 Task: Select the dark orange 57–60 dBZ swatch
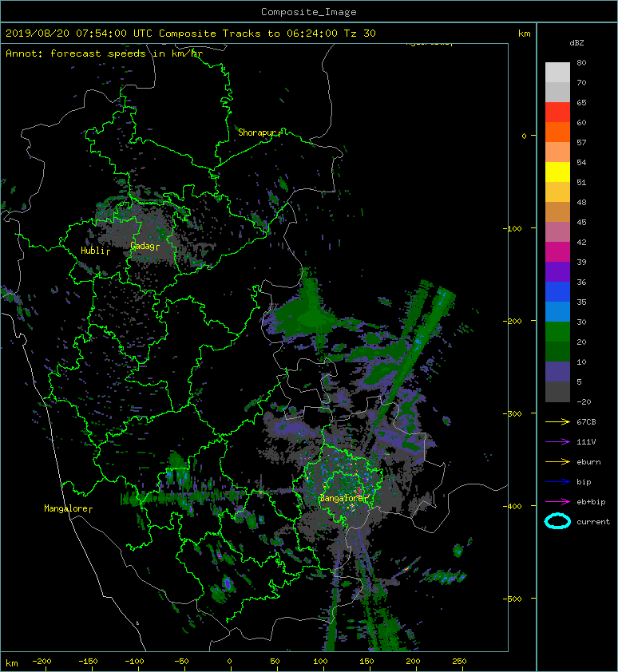click(x=557, y=132)
